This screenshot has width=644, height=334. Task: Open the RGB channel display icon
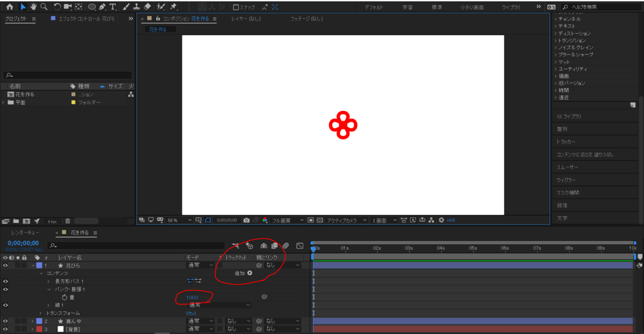pyautogui.click(x=265, y=220)
